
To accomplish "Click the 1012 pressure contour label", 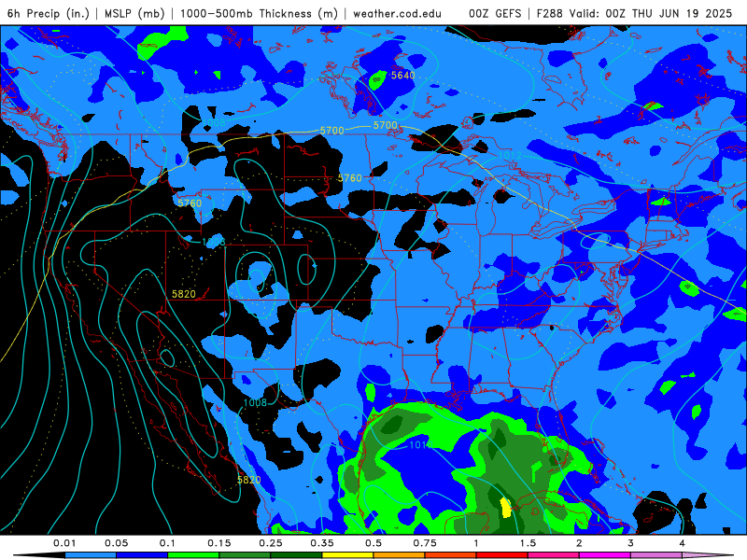I will (510, 155).
